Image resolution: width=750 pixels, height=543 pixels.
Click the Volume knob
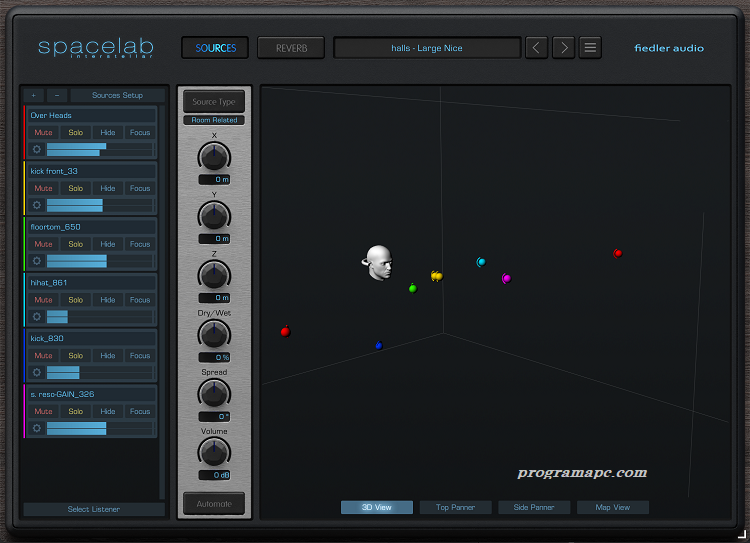pyautogui.click(x=214, y=452)
